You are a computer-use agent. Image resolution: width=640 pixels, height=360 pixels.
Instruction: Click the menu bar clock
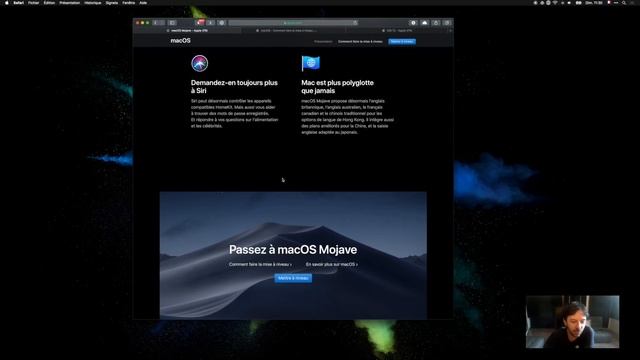click(x=594, y=3)
